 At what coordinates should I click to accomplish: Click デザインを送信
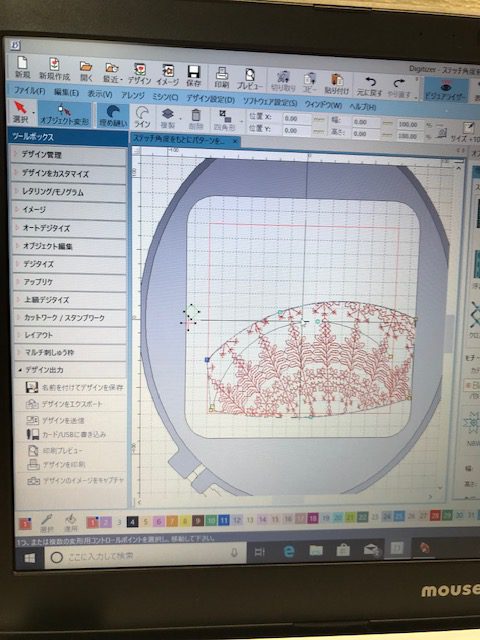56,420
